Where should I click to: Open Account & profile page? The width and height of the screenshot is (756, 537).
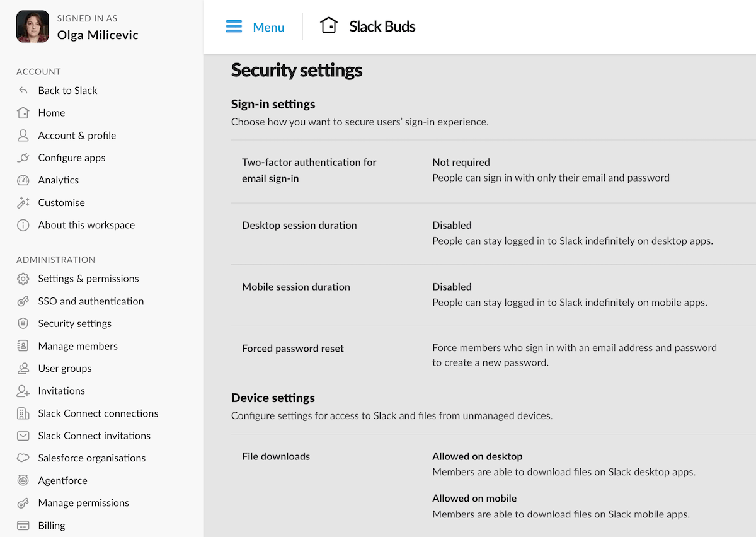coord(77,135)
